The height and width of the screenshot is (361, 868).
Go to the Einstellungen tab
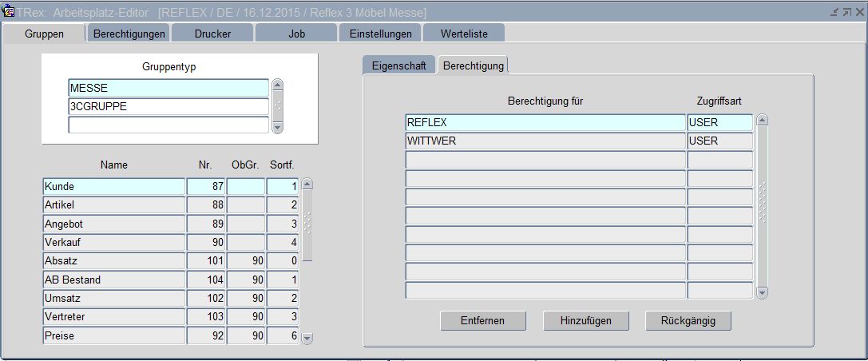[x=380, y=34]
